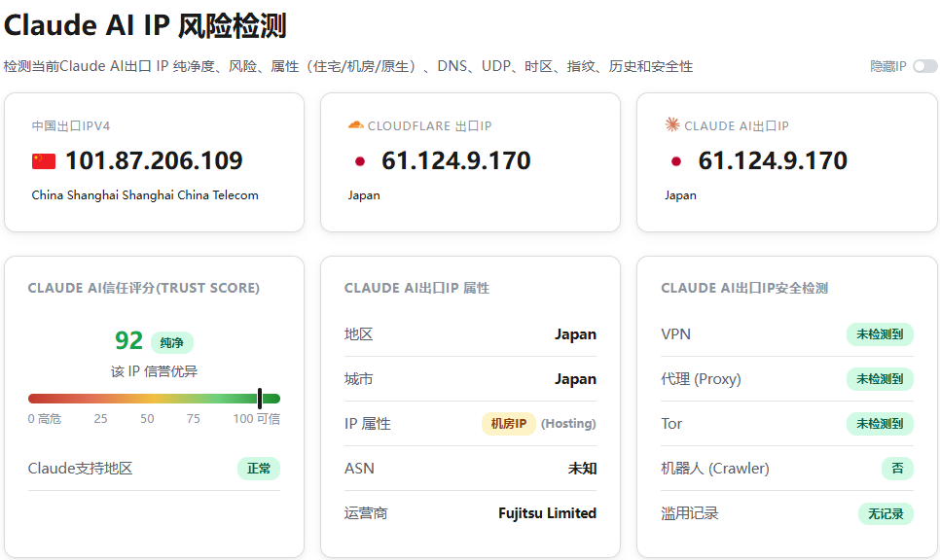940x560 pixels.
Task: Click the 机房IP badge
Action: [508, 424]
